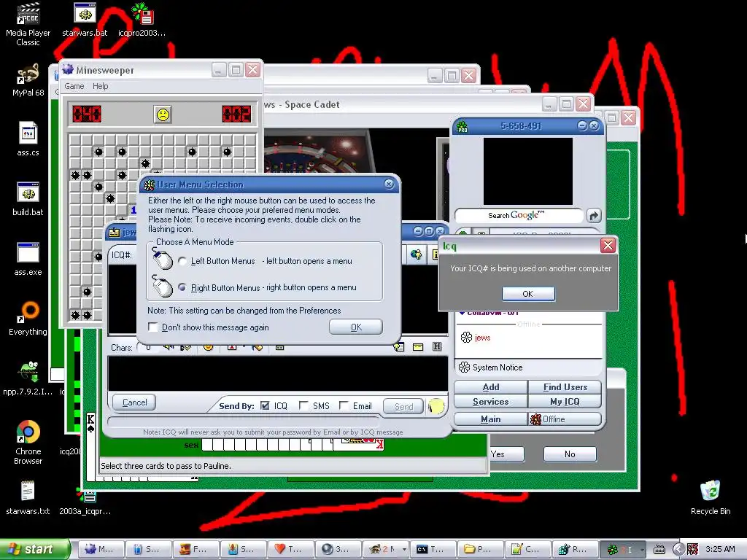The image size is (747, 560).
Task: Switch to the command prompt taskbar button
Action: click(433, 550)
